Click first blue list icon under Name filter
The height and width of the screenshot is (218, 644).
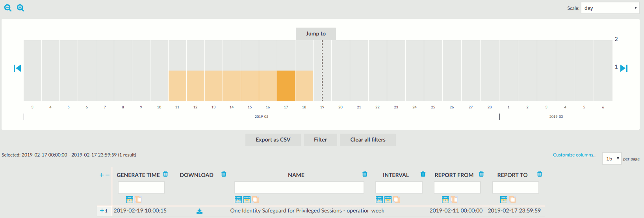click(238, 199)
